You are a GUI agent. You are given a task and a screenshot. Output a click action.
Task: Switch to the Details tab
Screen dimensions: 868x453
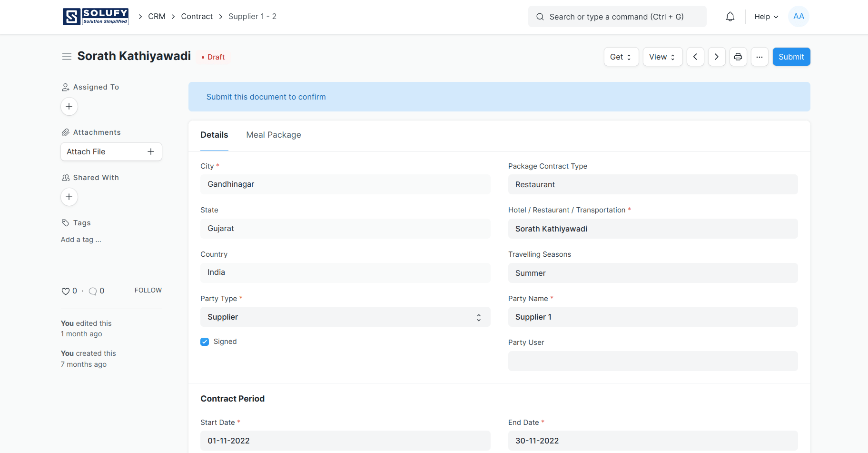click(214, 135)
